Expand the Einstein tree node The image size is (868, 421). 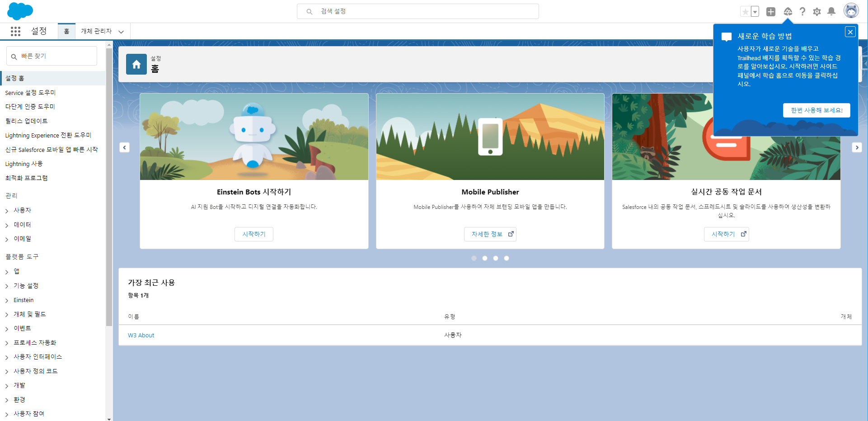click(x=7, y=300)
